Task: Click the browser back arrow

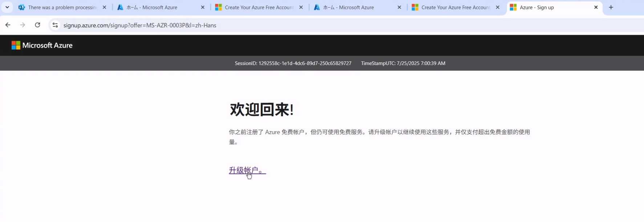Action: point(8,25)
